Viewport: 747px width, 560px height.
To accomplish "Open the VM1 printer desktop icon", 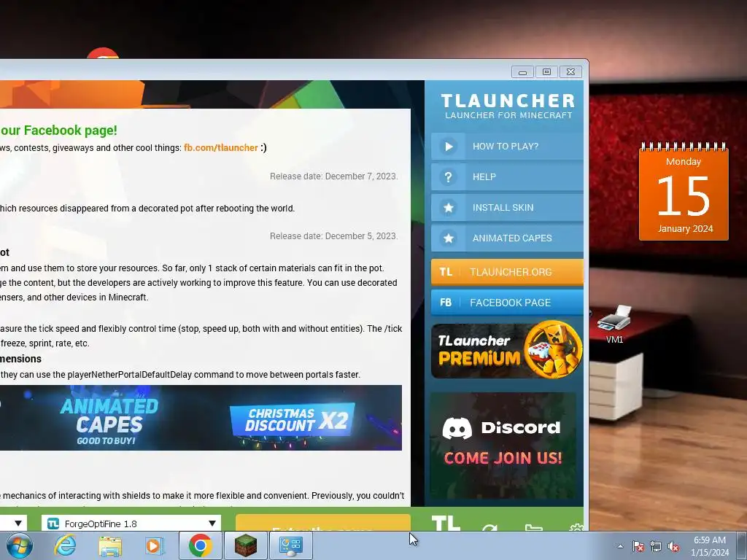I will point(614,324).
